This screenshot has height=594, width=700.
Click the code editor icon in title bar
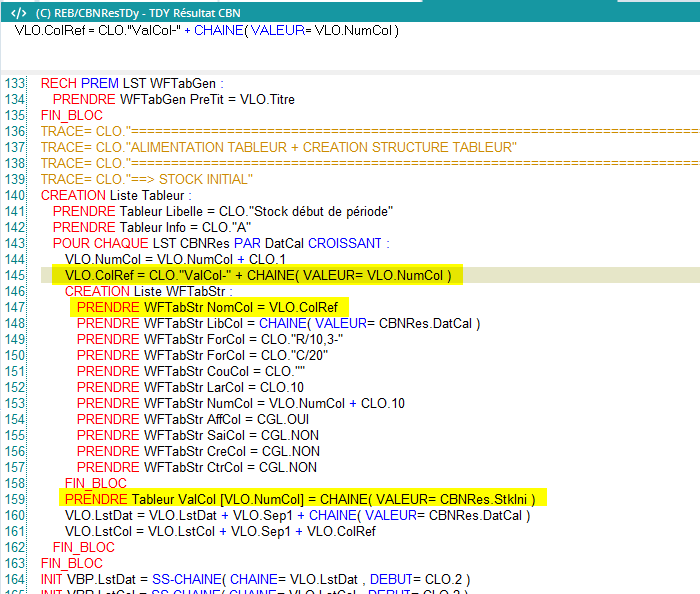[18, 12]
